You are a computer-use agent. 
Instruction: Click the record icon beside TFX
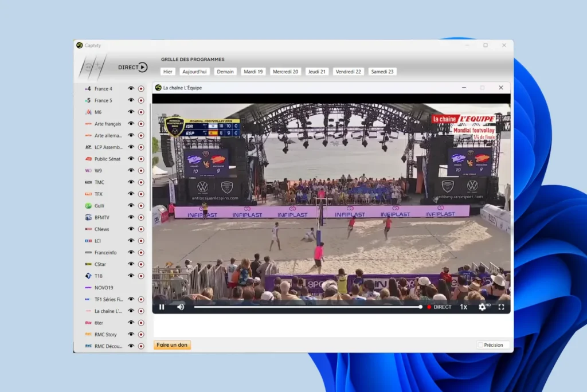tap(141, 194)
